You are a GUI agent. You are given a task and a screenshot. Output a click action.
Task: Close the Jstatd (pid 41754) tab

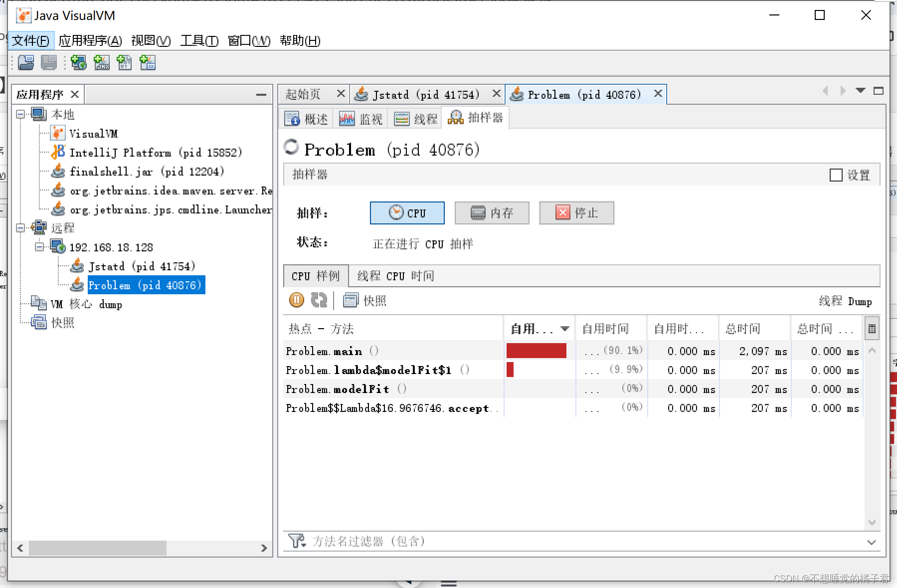point(496,93)
